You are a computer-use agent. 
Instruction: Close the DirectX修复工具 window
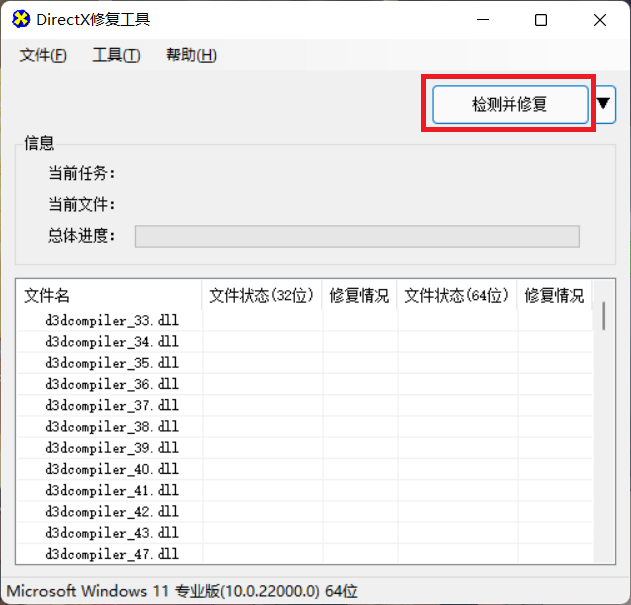tap(598, 20)
